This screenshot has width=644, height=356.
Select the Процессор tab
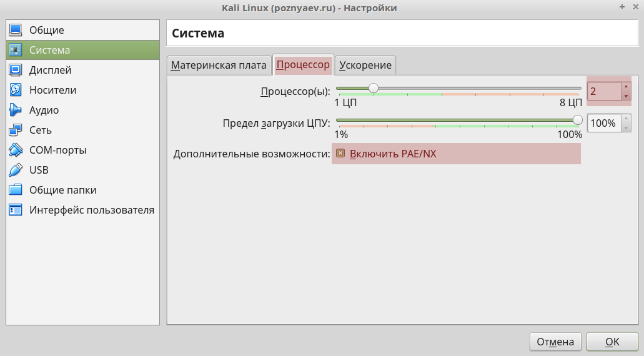pos(303,65)
